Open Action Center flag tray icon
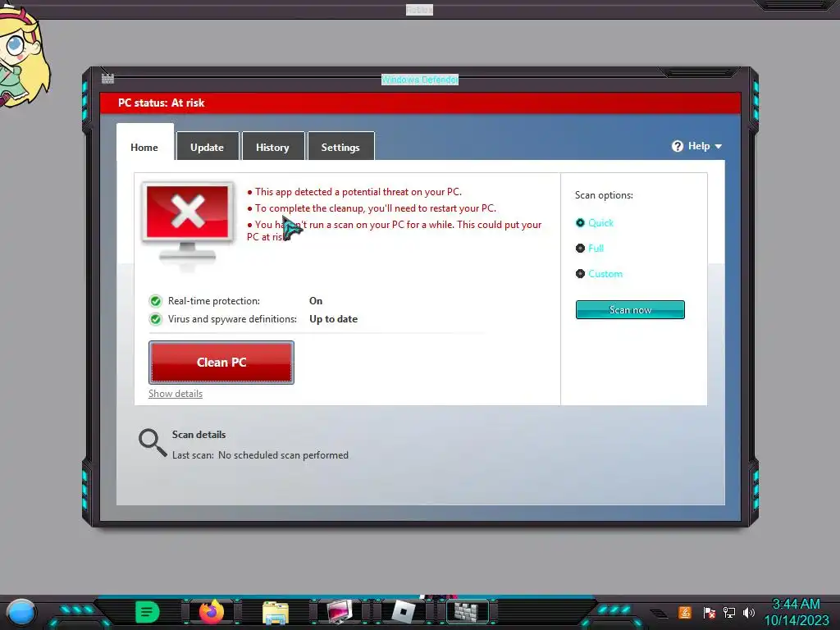This screenshot has width=840, height=630. pyautogui.click(x=709, y=612)
